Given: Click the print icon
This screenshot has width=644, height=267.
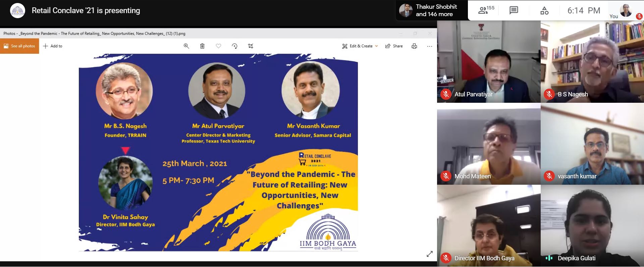Looking at the screenshot, I should click(414, 46).
